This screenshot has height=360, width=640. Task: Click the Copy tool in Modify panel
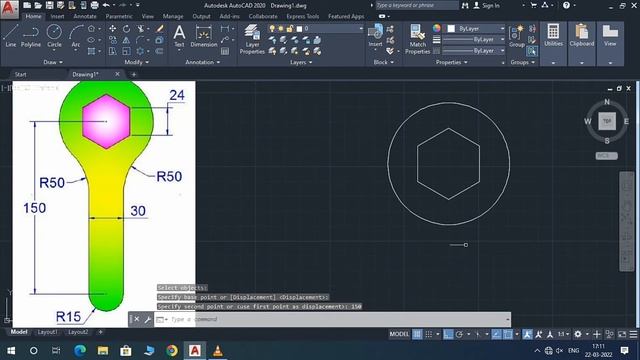click(112, 40)
